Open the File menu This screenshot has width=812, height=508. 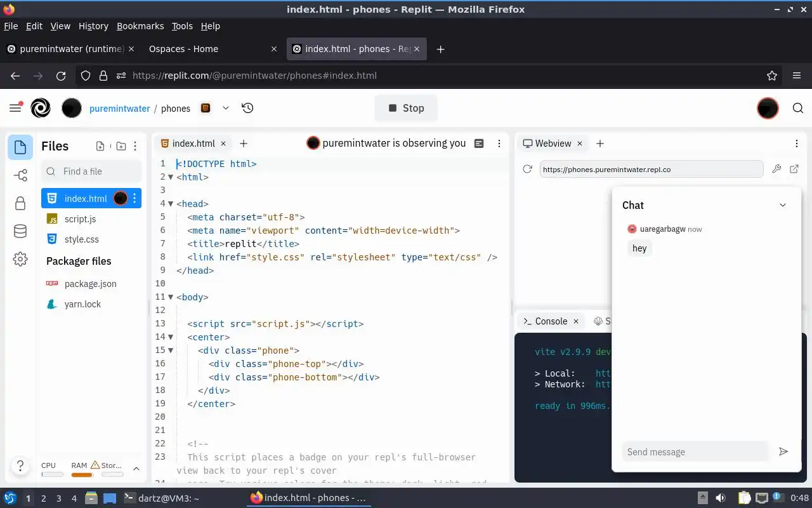11,26
